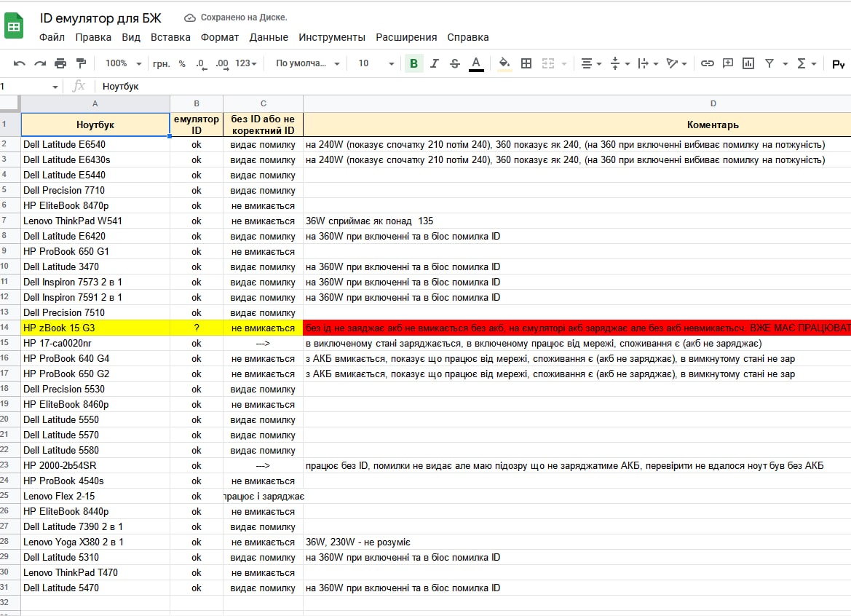Open the Расширения menu
The image size is (851, 616).
(x=406, y=37)
